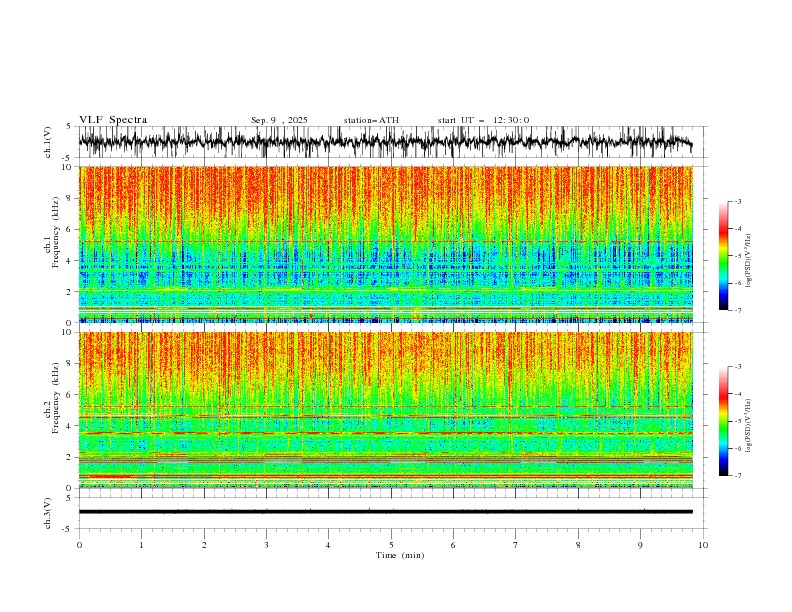This screenshot has height=612, width=792.
Task: Click the -7 label on upper color bar
Action: (x=738, y=310)
